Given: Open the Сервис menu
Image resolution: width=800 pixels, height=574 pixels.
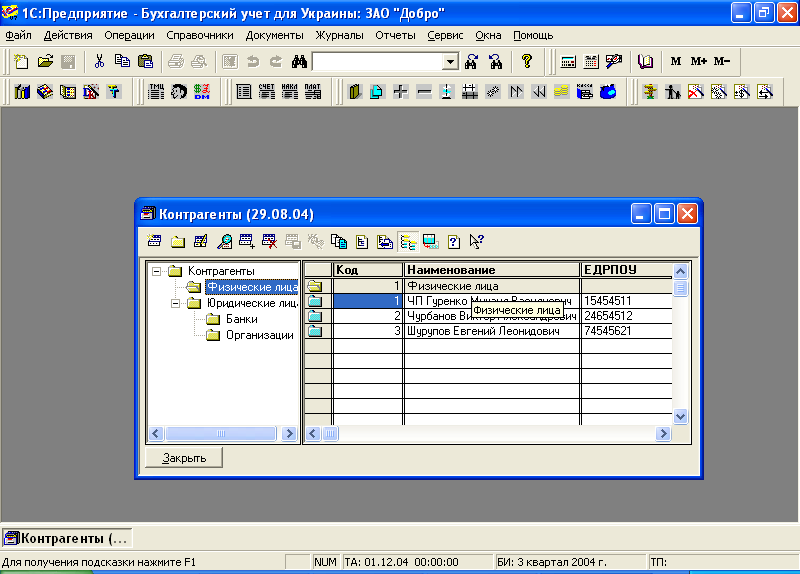Looking at the screenshot, I should point(445,35).
